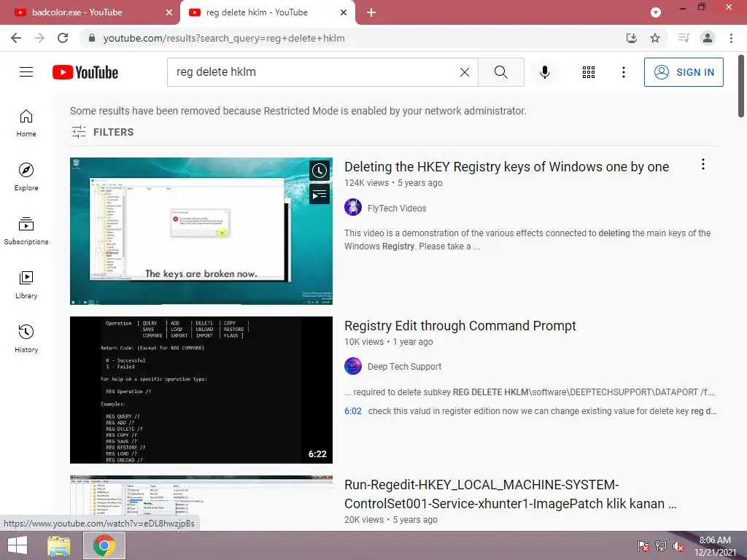Open the 'Registry Edit through Command Prompt' thumbnail
This screenshot has width=747, height=560.
201,390
